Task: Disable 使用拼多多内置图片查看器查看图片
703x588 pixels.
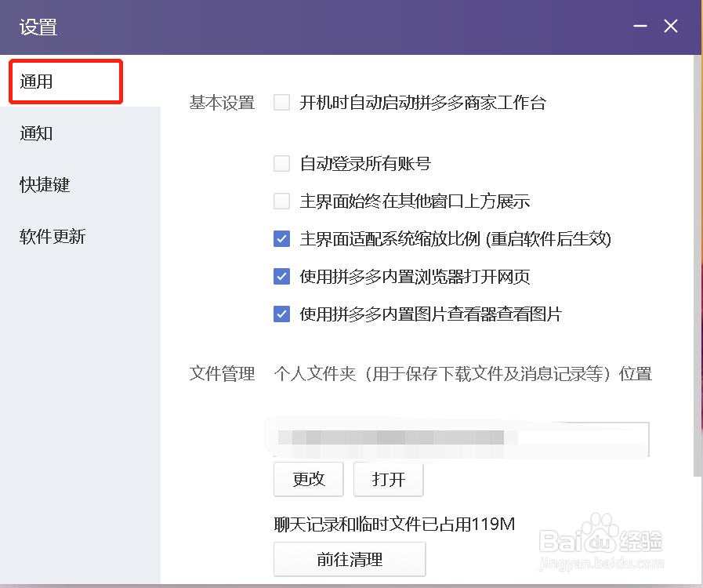Action: pyautogui.click(x=281, y=314)
